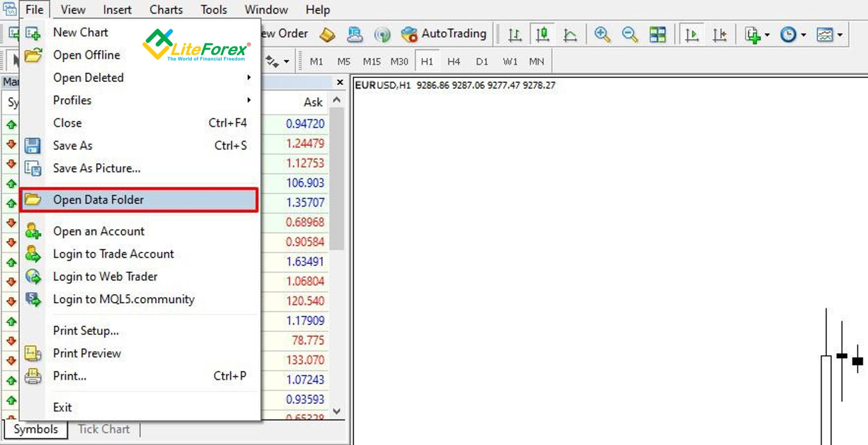Image resolution: width=868 pixels, height=445 pixels.
Task: Open the signals broadcast icon
Action: [x=382, y=34]
